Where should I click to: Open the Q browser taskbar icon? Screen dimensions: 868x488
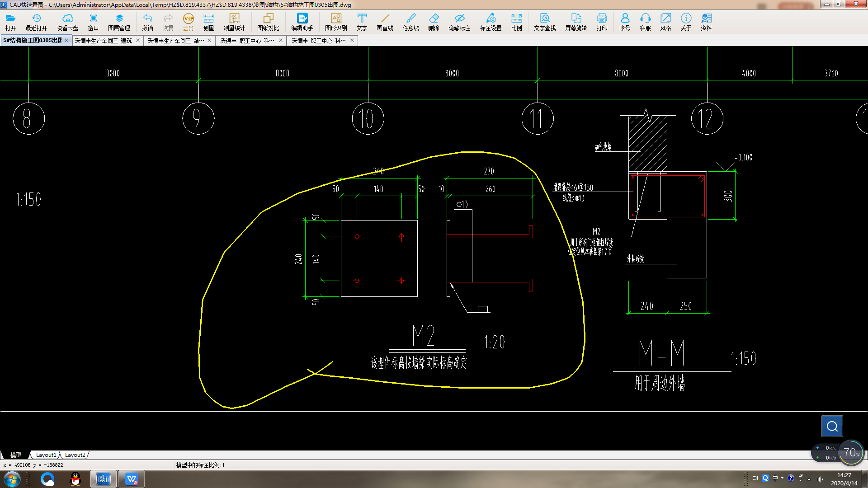[47, 479]
